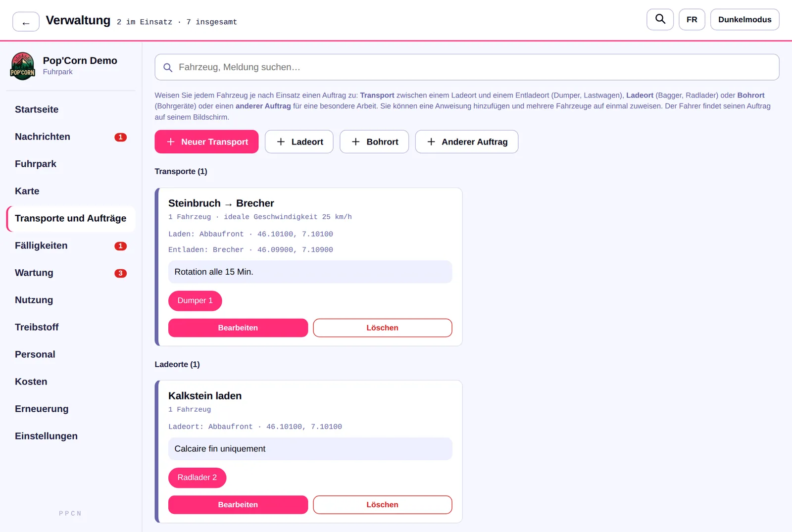Click the red Nachrichten notification badge
Viewport: 792px width, 532px height.
click(x=120, y=137)
